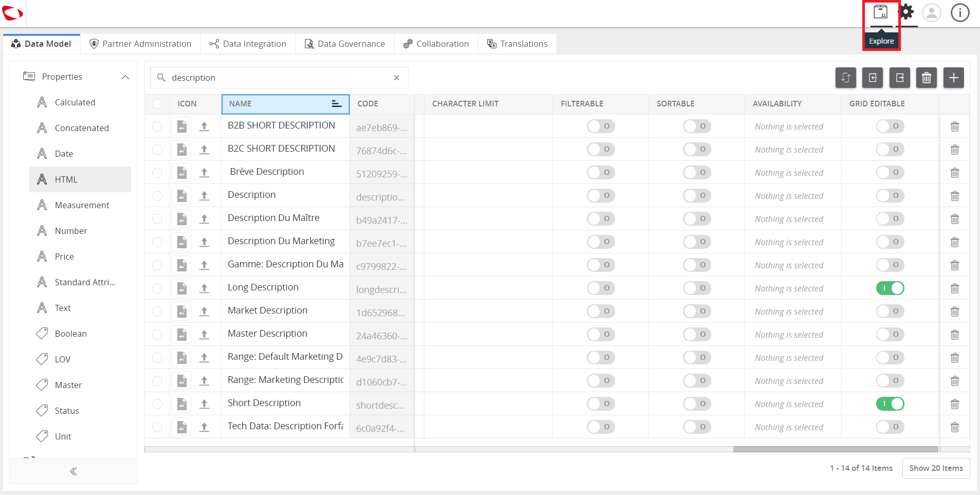Toggle Sortable for Description row

tap(697, 195)
